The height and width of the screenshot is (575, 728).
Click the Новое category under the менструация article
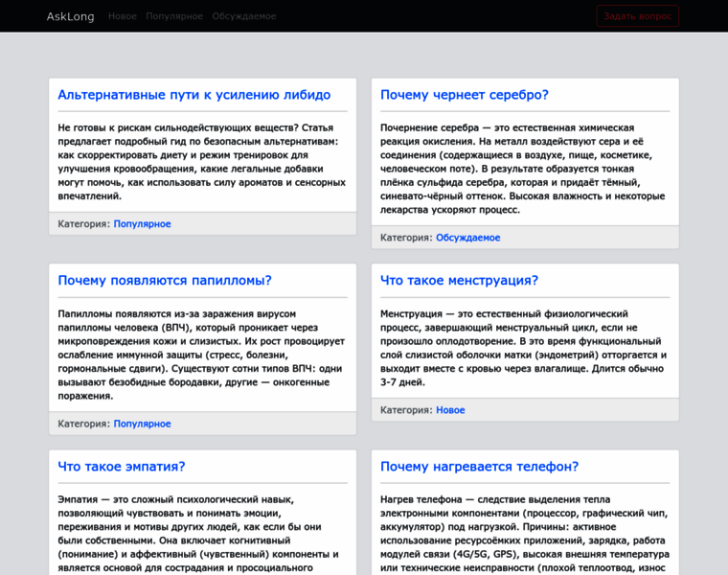[x=450, y=410]
